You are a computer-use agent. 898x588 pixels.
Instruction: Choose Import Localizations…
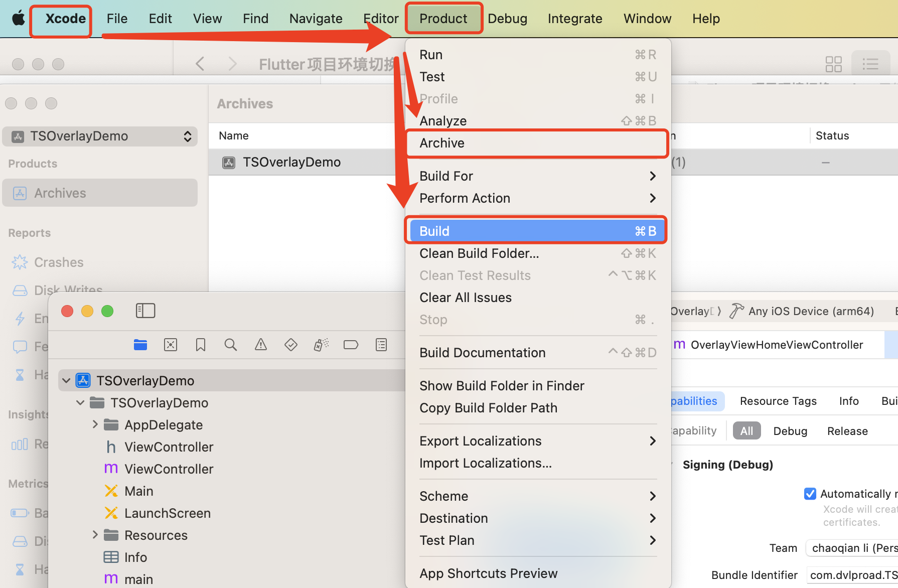point(537,463)
